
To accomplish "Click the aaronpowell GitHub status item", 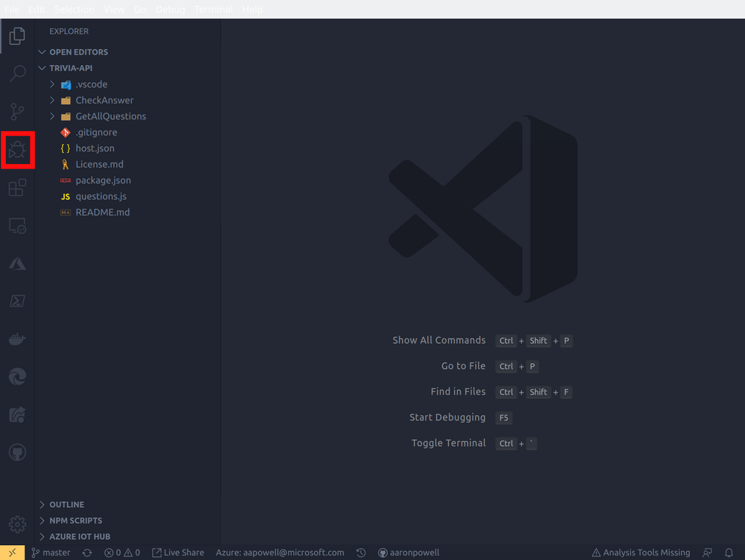I will tap(409, 553).
